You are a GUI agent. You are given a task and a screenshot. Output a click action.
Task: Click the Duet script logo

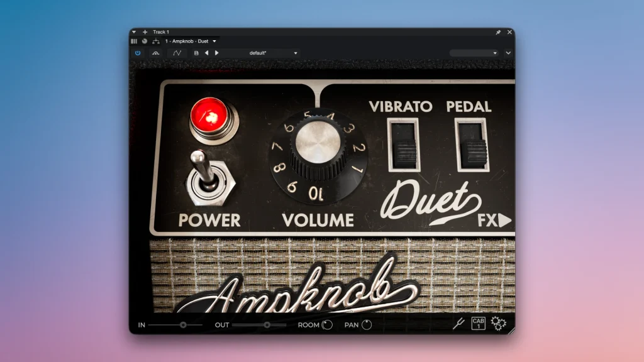(x=431, y=202)
